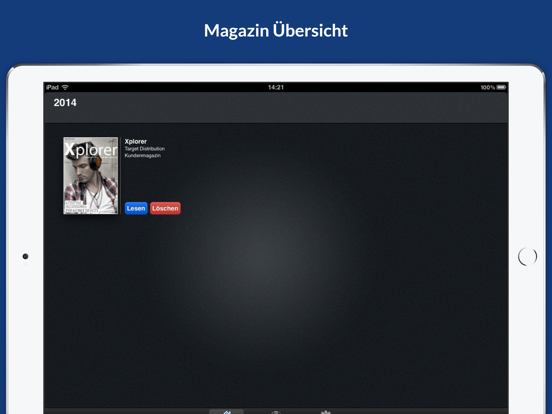Click the Target Distribution subtitle

point(145,149)
